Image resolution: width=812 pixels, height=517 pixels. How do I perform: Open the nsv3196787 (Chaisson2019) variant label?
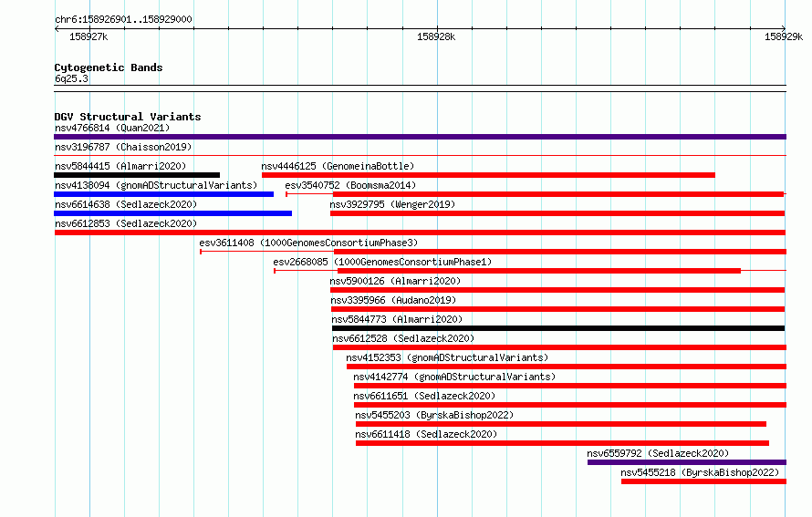click(x=123, y=147)
